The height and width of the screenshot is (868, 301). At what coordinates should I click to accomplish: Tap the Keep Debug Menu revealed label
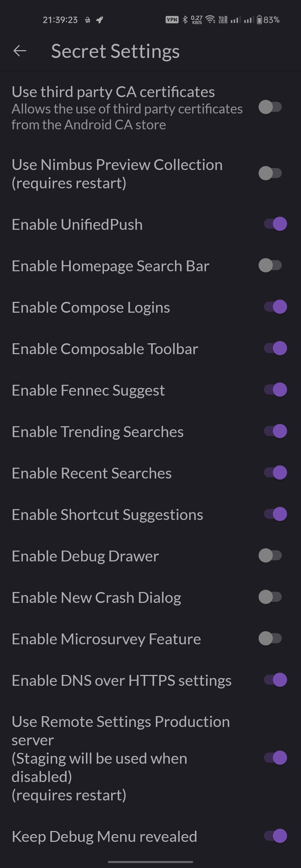tap(104, 836)
